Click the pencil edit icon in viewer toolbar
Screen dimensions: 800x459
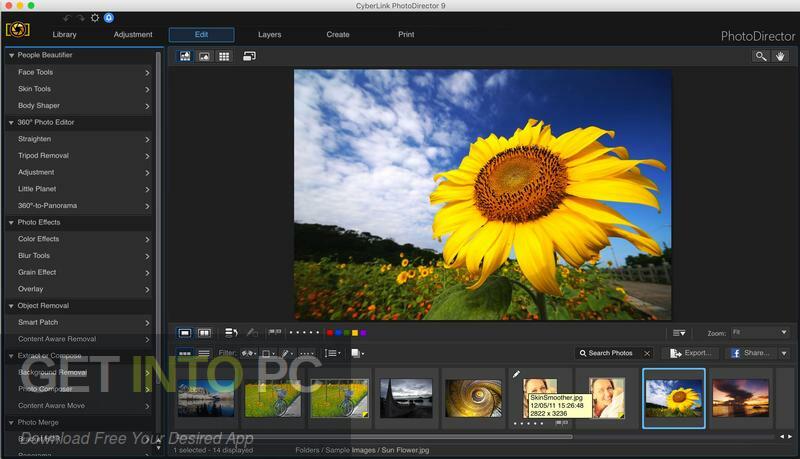pos(252,333)
